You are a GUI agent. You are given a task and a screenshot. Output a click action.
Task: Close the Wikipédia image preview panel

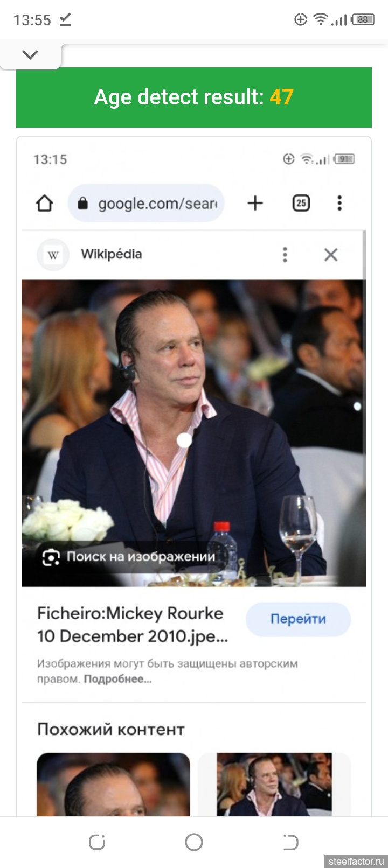(331, 255)
